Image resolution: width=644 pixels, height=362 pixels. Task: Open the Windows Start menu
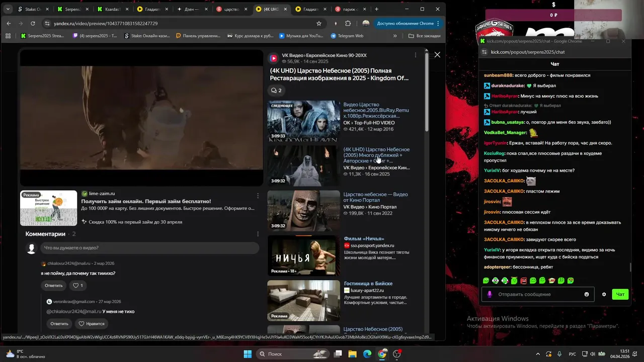(x=248, y=354)
